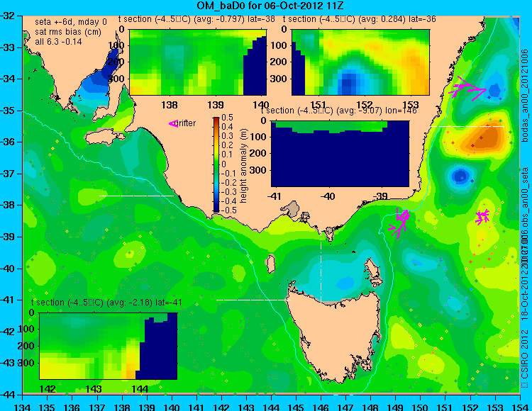This screenshot has width=532, height=411.
Task: Click the dark blue cold eddy near 151.5E 37S
Action: [460, 176]
